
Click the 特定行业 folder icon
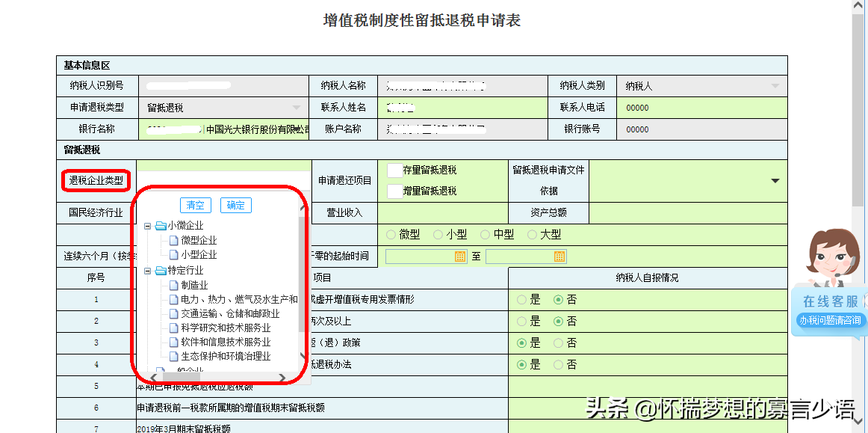point(161,271)
